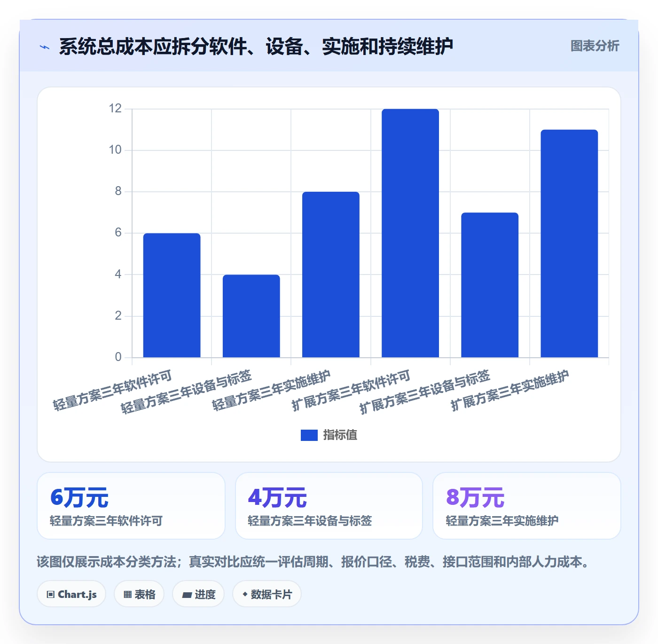Click the 图表分析 label in header
Viewport: 658px width, 644px height.
pos(595,46)
